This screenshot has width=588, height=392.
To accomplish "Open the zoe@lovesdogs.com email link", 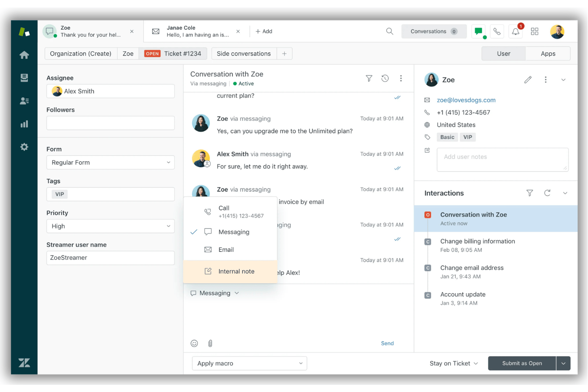I will click(466, 100).
